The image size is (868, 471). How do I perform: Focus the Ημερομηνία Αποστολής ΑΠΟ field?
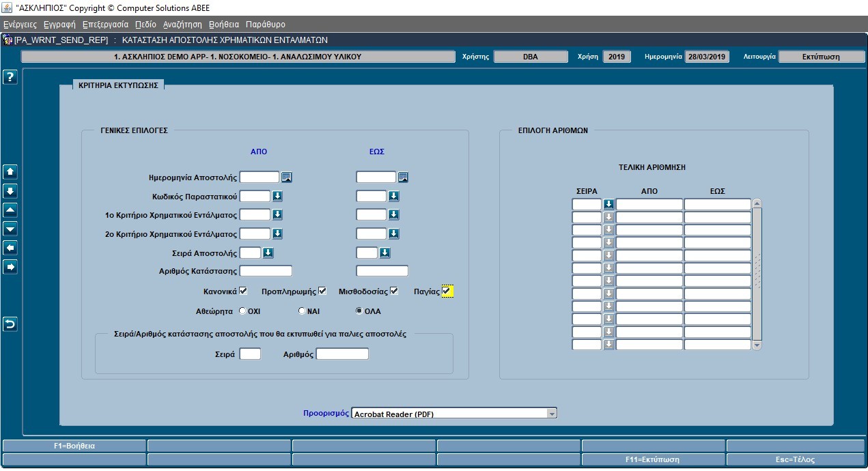point(260,177)
